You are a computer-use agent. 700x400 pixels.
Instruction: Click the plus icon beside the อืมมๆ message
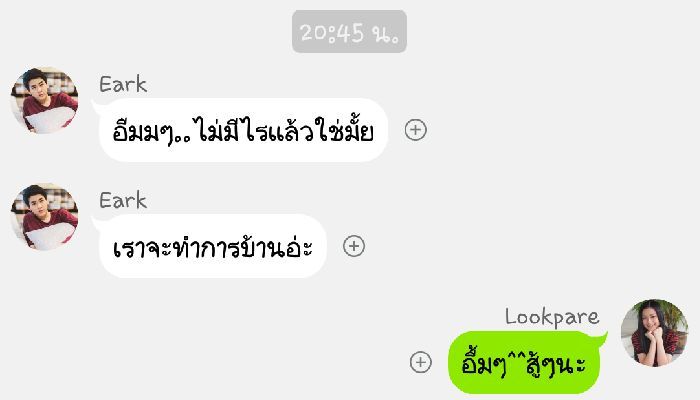click(416, 130)
